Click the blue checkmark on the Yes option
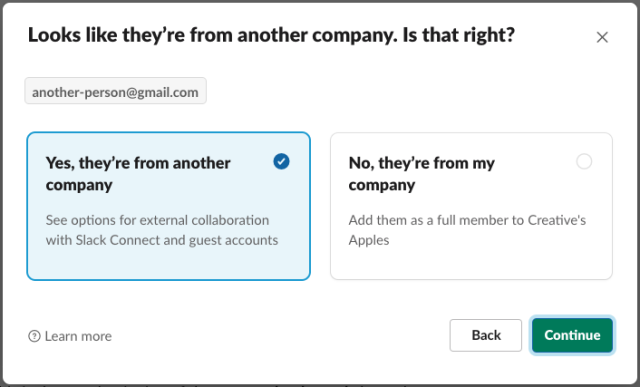The image size is (640, 387). pos(281,161)
